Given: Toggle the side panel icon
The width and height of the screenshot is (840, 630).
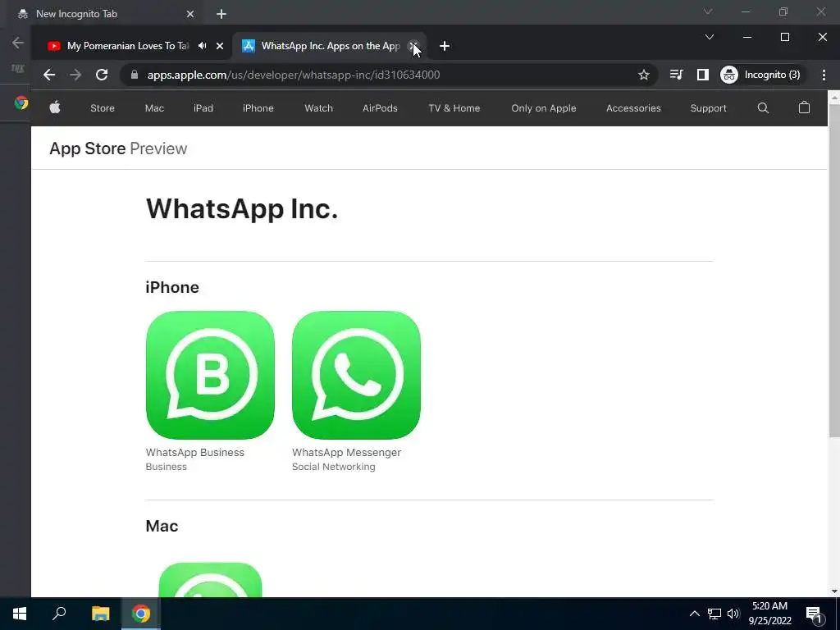Looking at the screenshot, I should coord(702,75).
